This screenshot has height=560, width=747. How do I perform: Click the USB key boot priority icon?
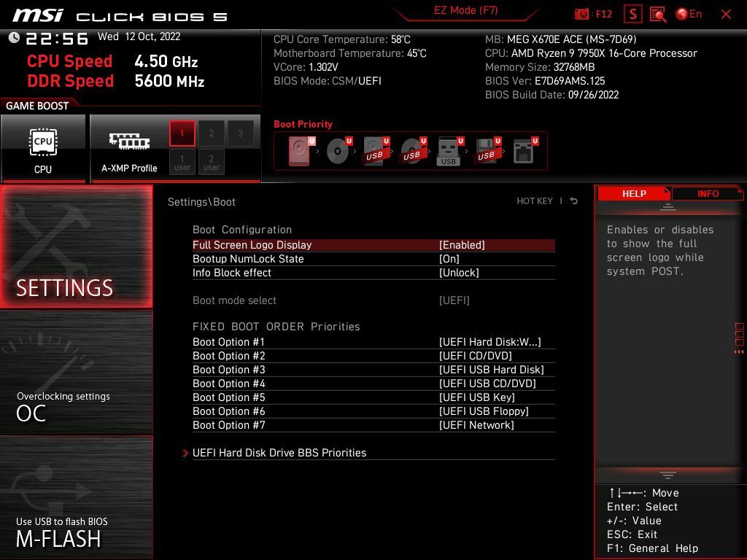[450, 151]
